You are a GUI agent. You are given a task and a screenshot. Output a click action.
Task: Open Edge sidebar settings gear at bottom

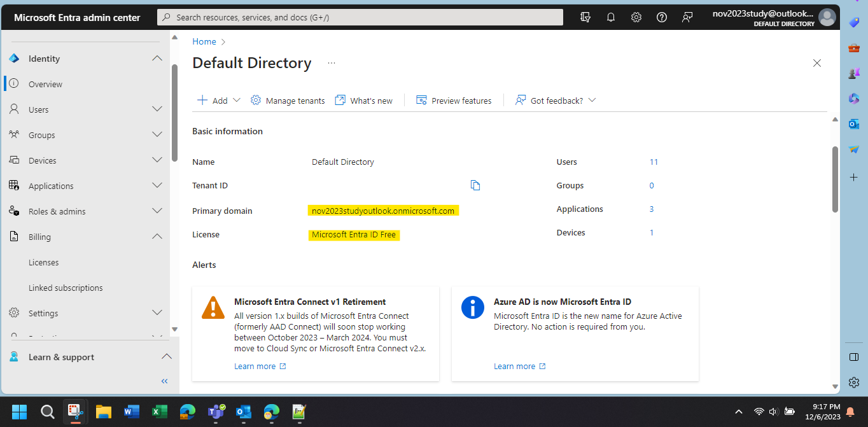point(854,382)
